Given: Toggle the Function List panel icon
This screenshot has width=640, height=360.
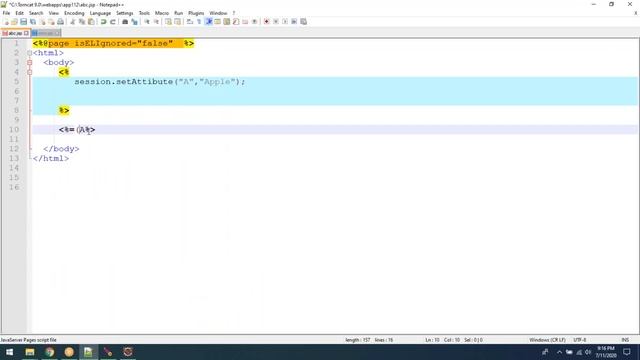Looking at the screenshot, I should coord(236,22).
